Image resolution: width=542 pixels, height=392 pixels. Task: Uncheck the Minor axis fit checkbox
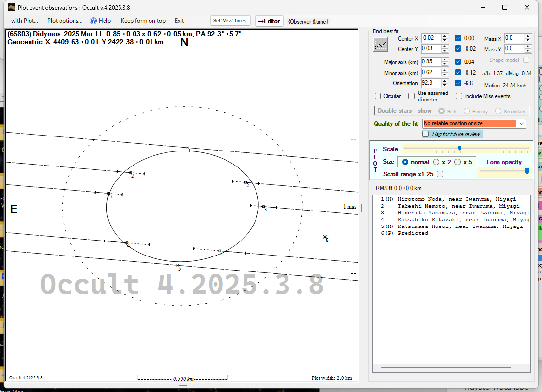pos(458,73)
